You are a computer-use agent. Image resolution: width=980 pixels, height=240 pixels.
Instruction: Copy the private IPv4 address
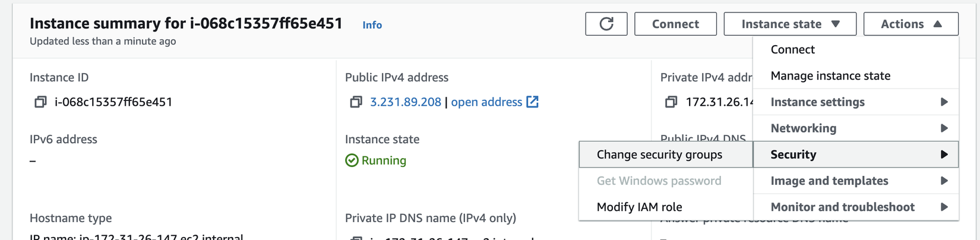pyautogui.click(x=671, y=102)
